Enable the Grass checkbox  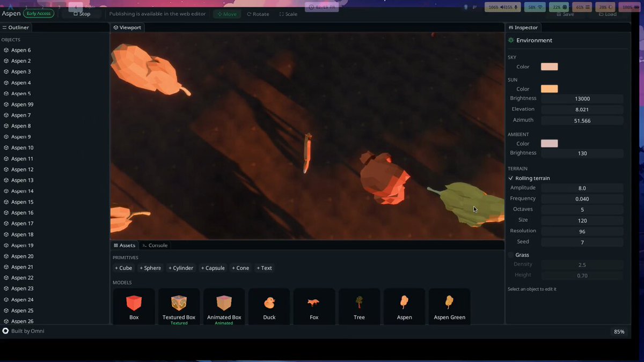510,255
